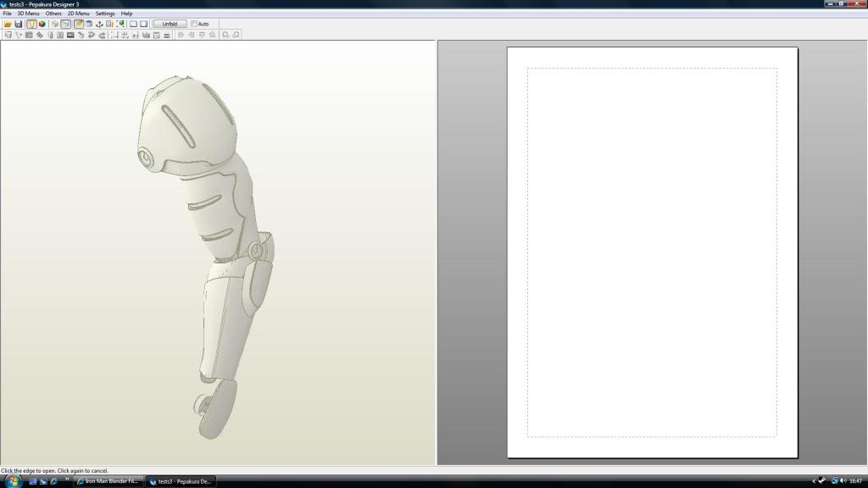Show the second window layout icon

144,24
